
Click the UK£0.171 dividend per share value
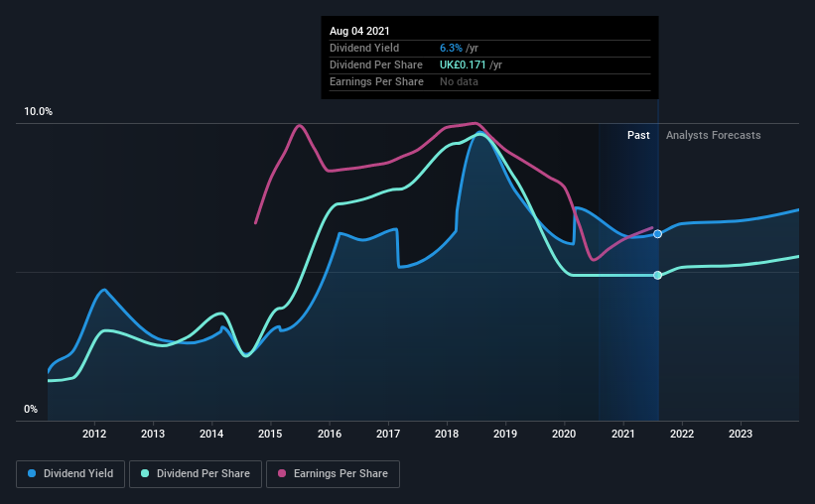(x=463, y=64)
